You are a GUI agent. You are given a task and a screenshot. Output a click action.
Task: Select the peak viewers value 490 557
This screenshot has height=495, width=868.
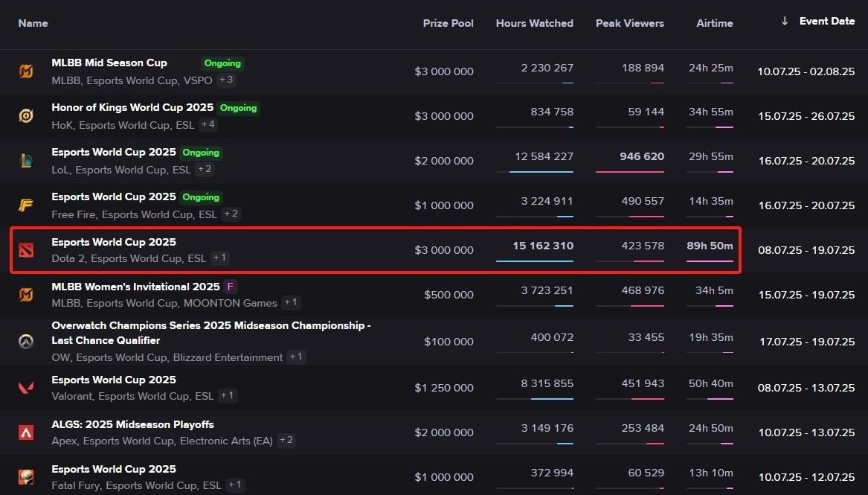643,202
